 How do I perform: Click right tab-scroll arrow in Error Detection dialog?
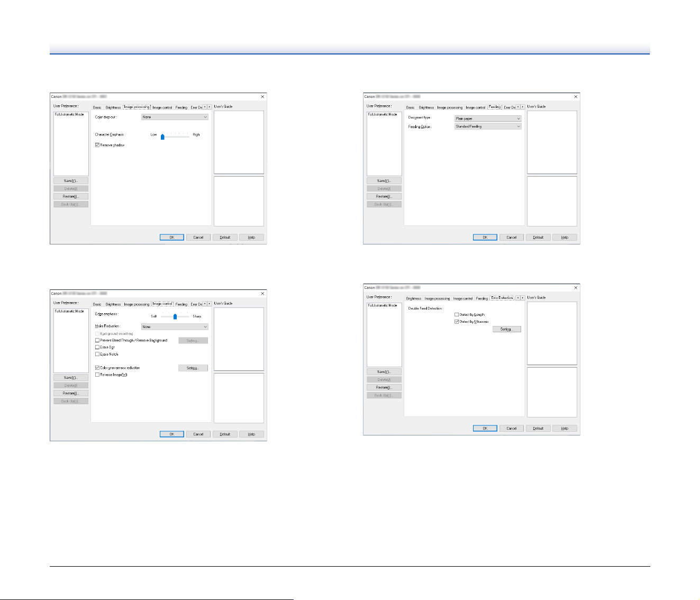coord(523,298)
